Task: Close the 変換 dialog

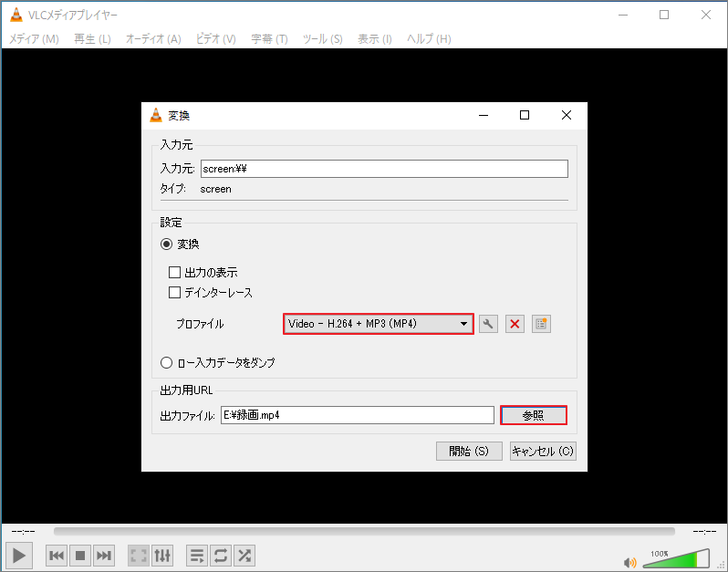Action: [x=566, y=115]
